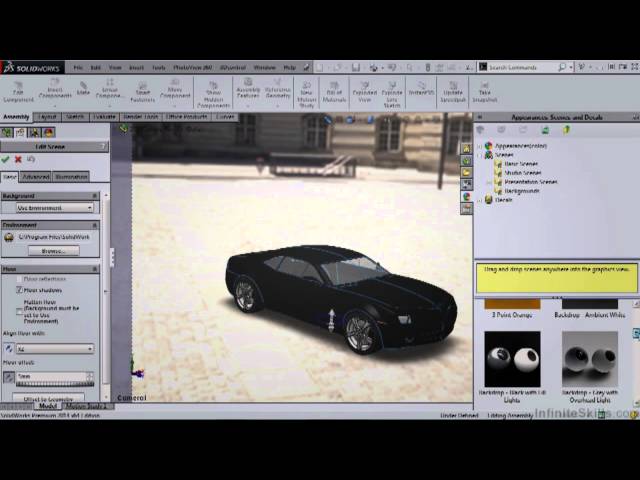Open the Search Commands dropdown arrow
Viewport: 640px width, 480px height.
coord(571,67)
